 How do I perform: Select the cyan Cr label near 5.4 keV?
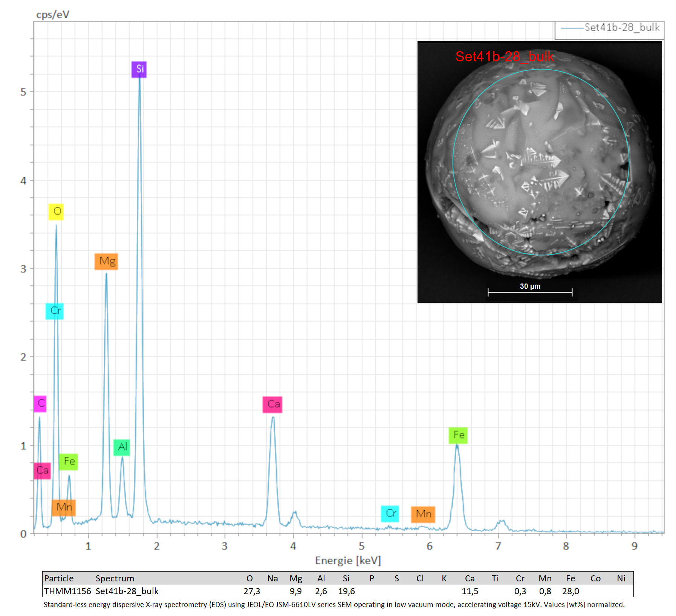(x=390, y=514)
